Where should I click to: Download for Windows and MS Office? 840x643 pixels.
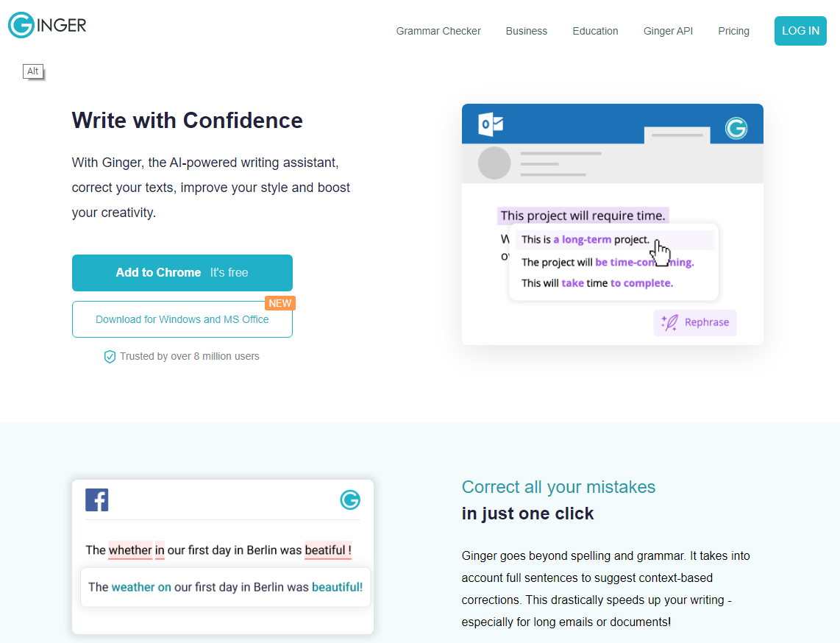click(x=182, y=319)
